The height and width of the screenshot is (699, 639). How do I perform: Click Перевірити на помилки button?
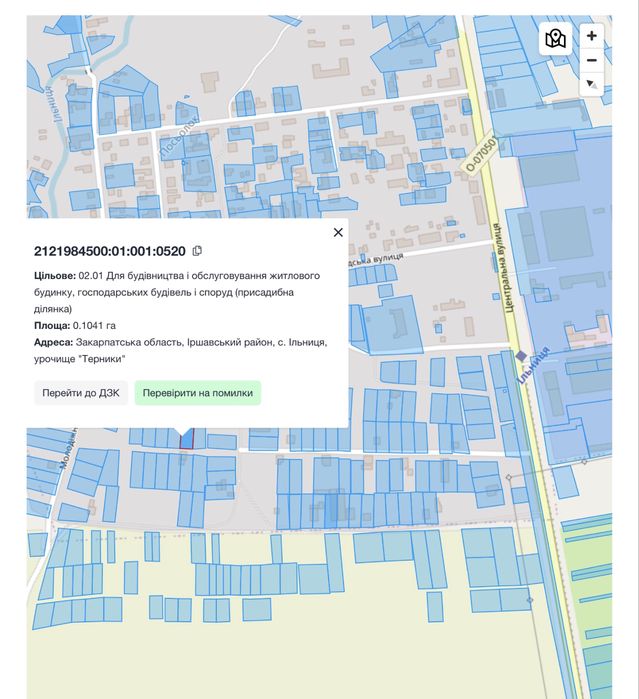(x=198, y=393)
